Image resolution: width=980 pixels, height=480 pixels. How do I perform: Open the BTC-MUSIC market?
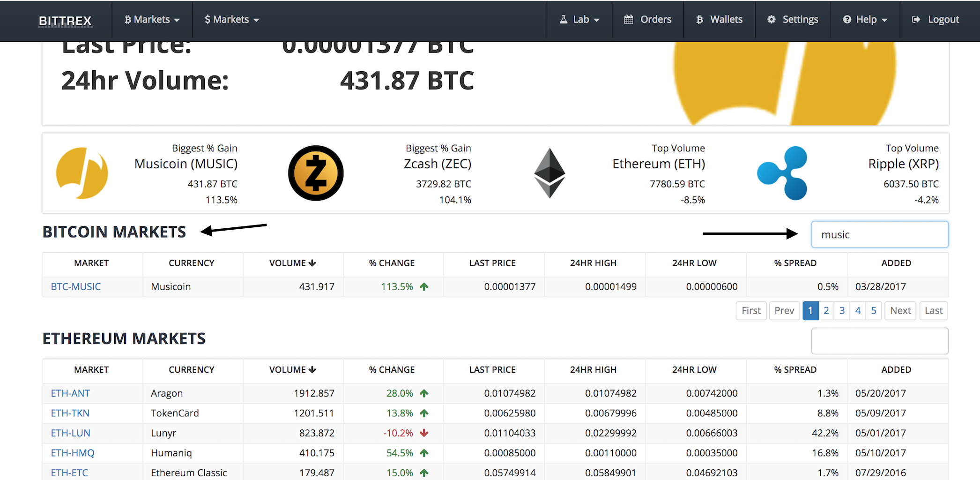click(76, 286)
